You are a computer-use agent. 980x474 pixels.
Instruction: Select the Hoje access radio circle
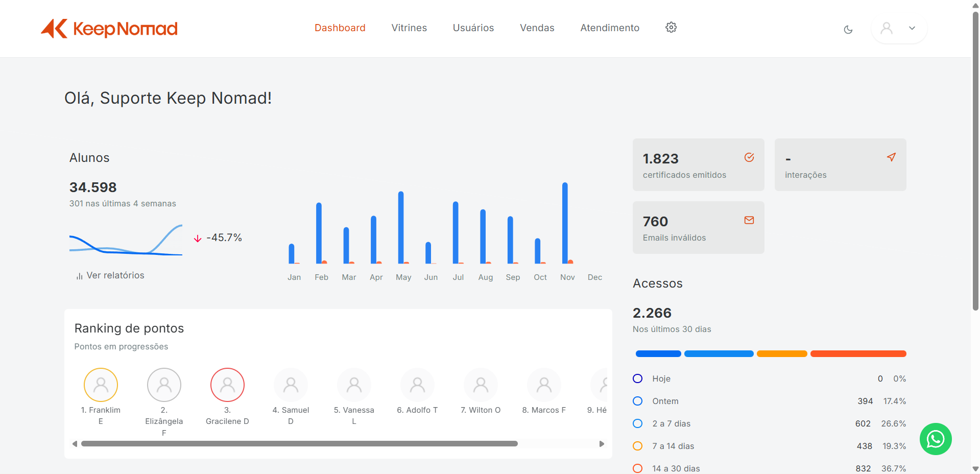[637, 378]
